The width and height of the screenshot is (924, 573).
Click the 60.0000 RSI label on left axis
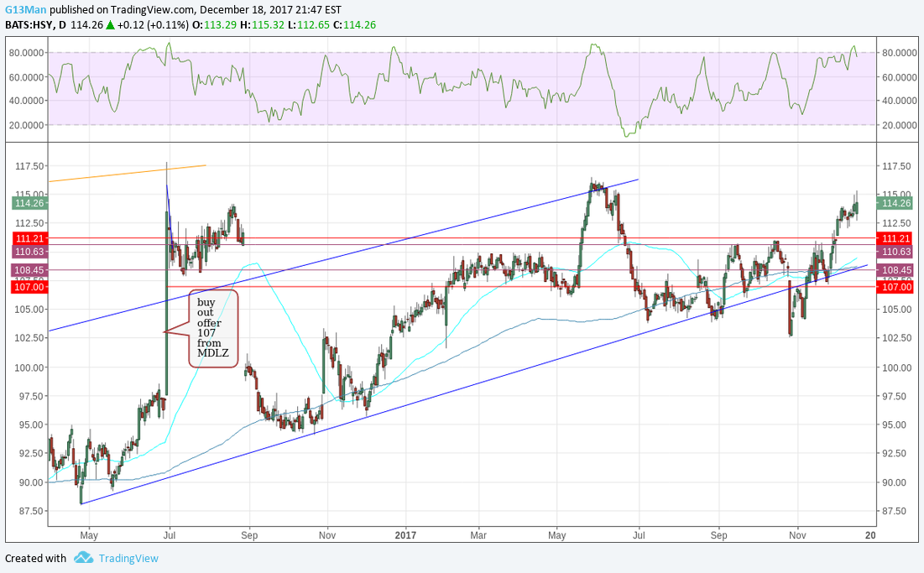[x=27, y=76]
